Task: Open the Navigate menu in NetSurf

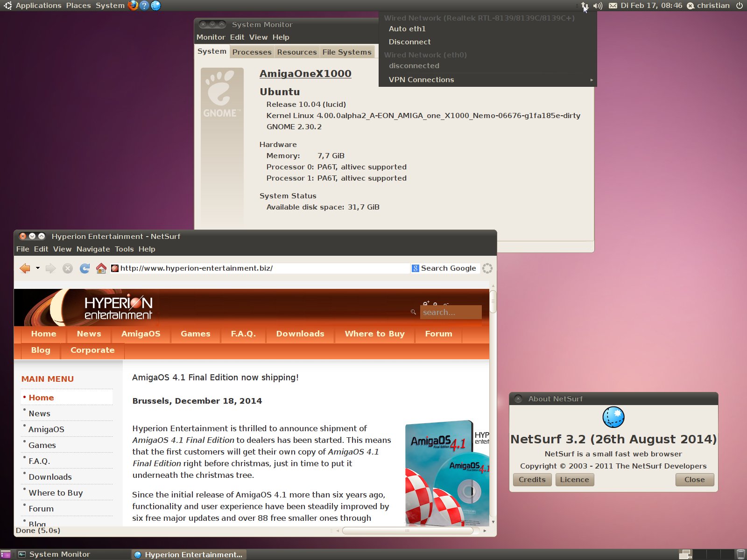Action: tap(93, 249)
